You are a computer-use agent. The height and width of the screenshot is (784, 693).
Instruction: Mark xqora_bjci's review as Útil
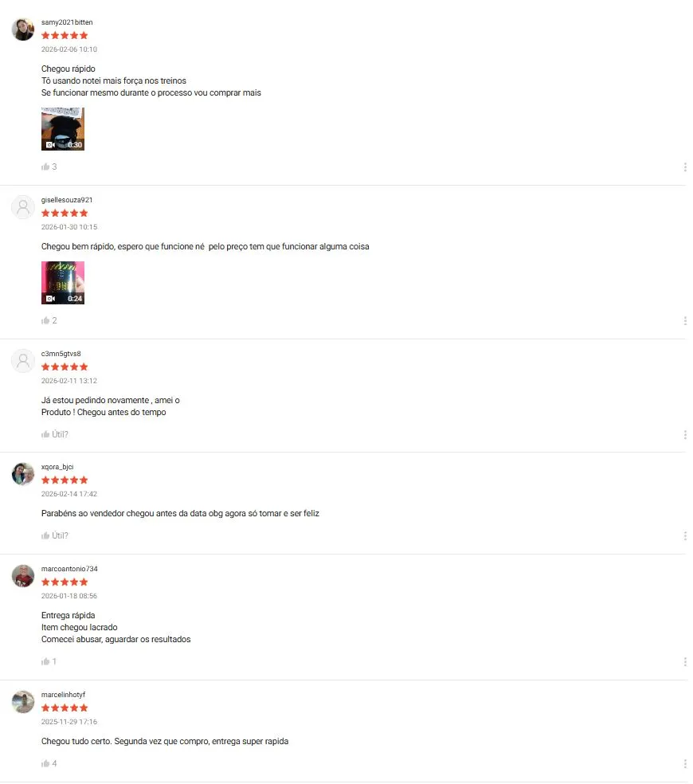click(x=54, y=536)
